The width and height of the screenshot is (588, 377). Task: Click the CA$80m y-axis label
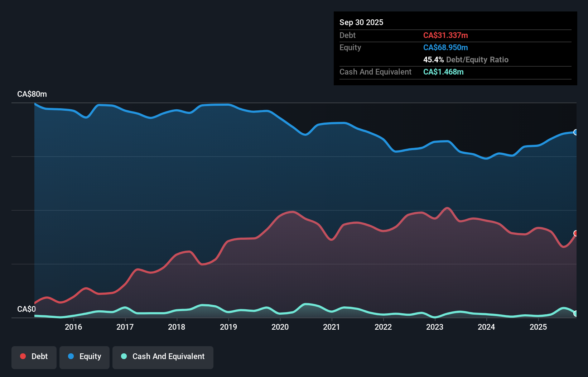[x=32, y=94]
